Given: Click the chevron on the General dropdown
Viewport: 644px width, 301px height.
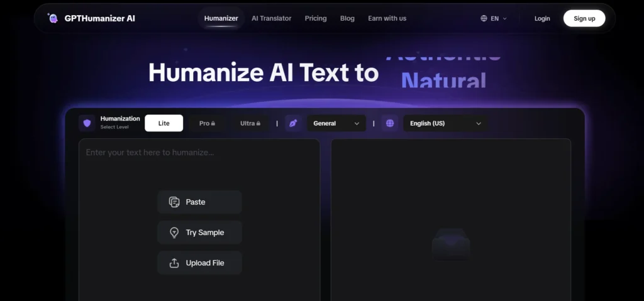Looking at the screenshot, I should [357, 124].
